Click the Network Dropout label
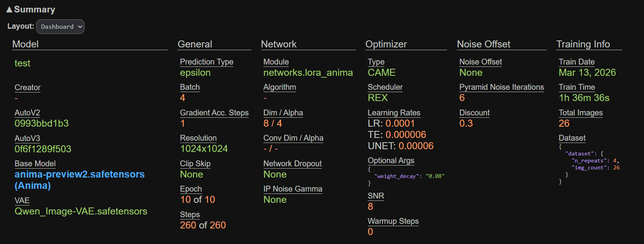 [293, 164]
